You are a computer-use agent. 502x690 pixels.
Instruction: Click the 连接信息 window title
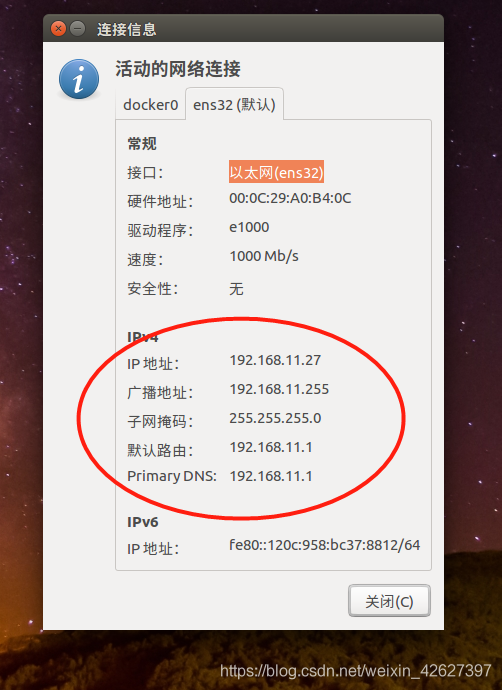[126, 29]
